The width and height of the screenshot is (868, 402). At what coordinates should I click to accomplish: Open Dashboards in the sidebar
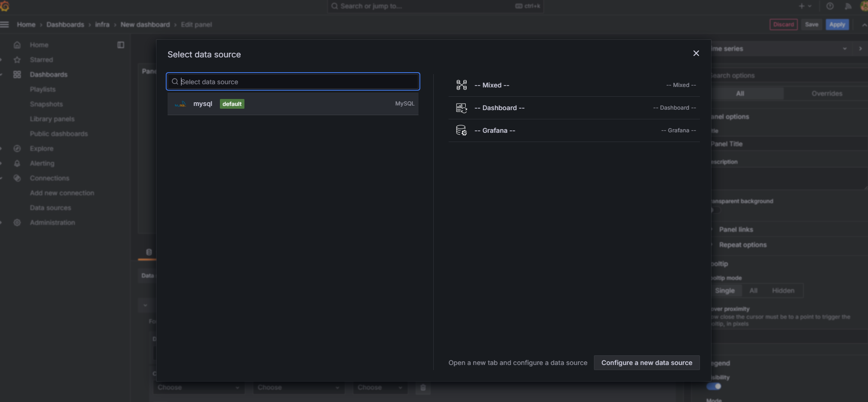point(49,74)
